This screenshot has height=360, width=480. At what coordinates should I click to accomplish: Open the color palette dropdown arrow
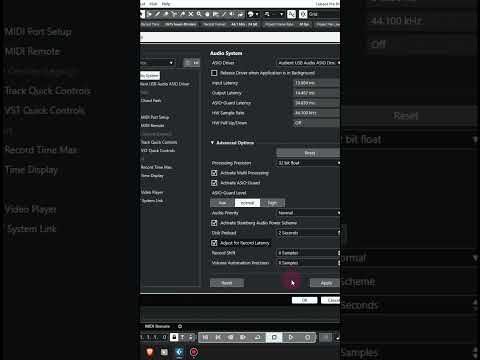(257, 14)
